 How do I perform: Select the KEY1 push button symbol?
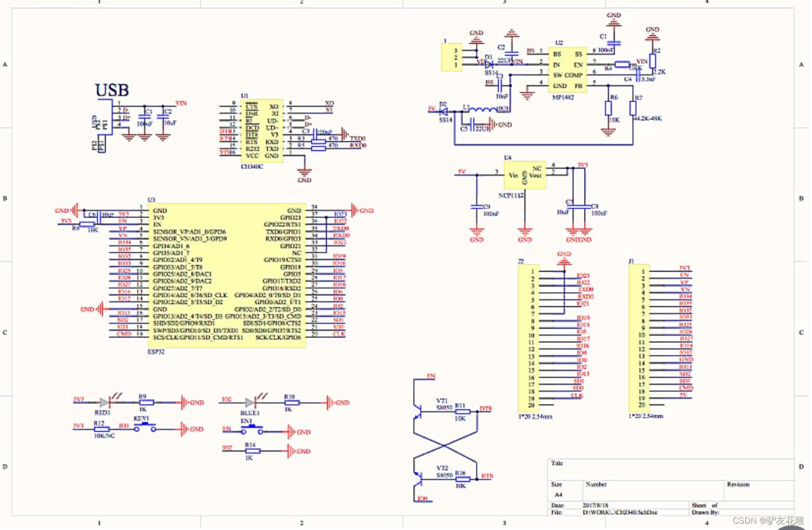[145, 428]
